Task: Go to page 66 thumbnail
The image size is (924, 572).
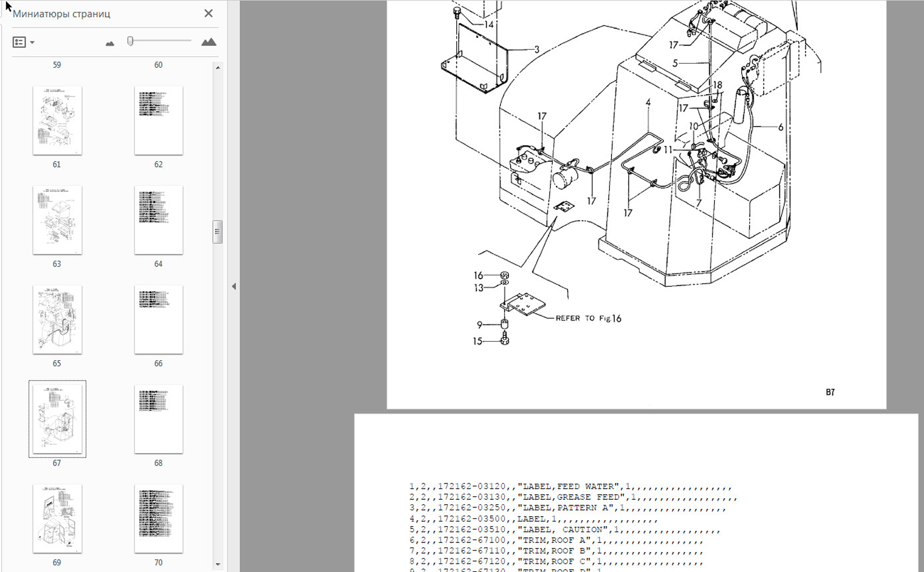Action: (159, 319)
